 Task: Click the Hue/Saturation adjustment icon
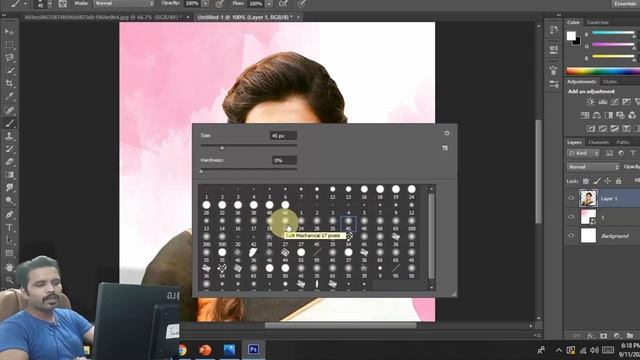(585, 115)
